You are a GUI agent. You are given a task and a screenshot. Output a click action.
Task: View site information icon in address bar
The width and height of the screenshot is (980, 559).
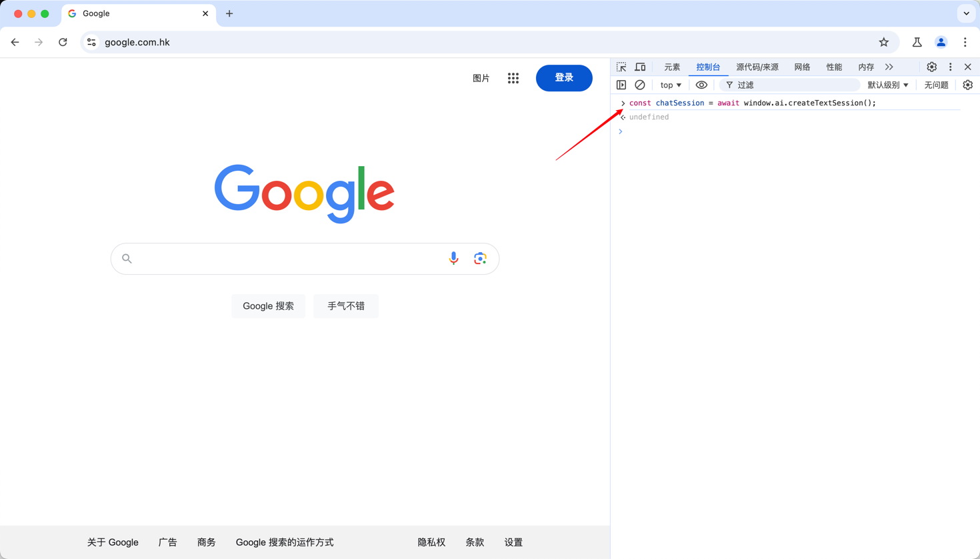91,42
